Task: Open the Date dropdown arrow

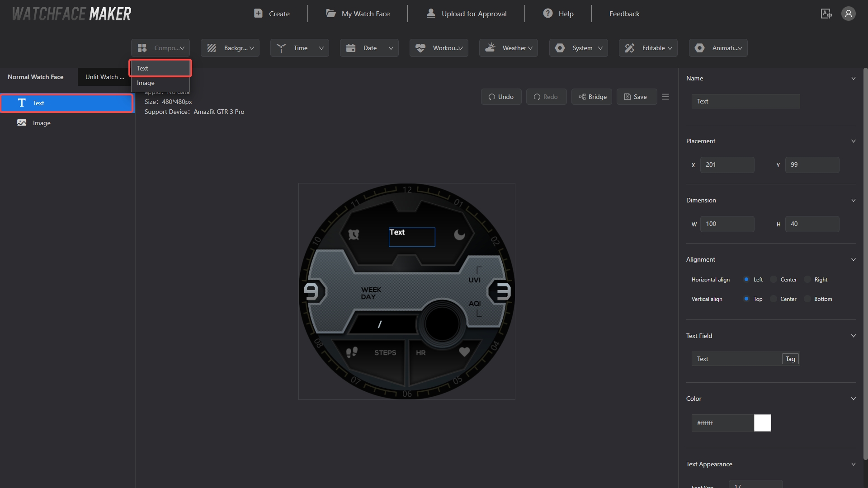Action: pyautogui.click(x=391, y=48)
